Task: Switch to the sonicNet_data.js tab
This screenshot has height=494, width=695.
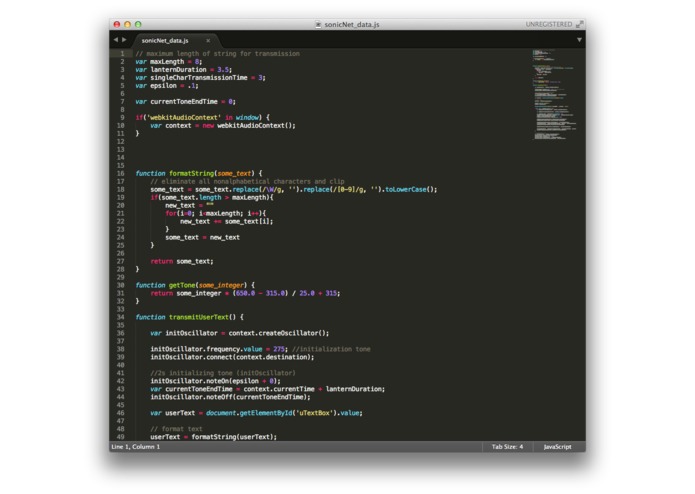Action: (x=165, y=40)
